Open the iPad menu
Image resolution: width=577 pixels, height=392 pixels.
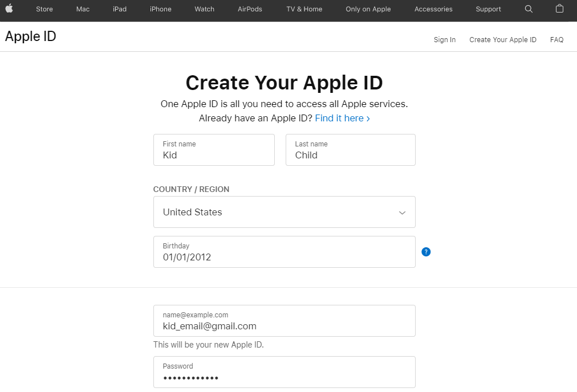[120, 9]
